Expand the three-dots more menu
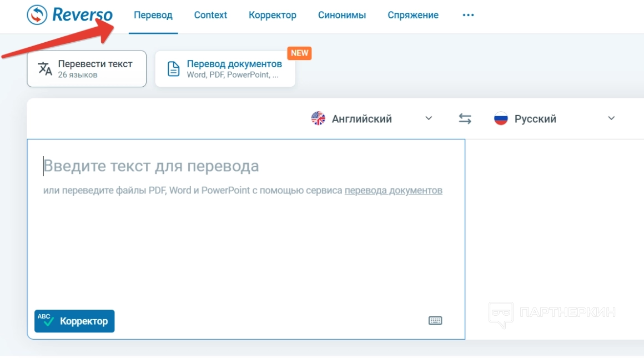Viewport: 644px width, 358px height. (468, 15)
